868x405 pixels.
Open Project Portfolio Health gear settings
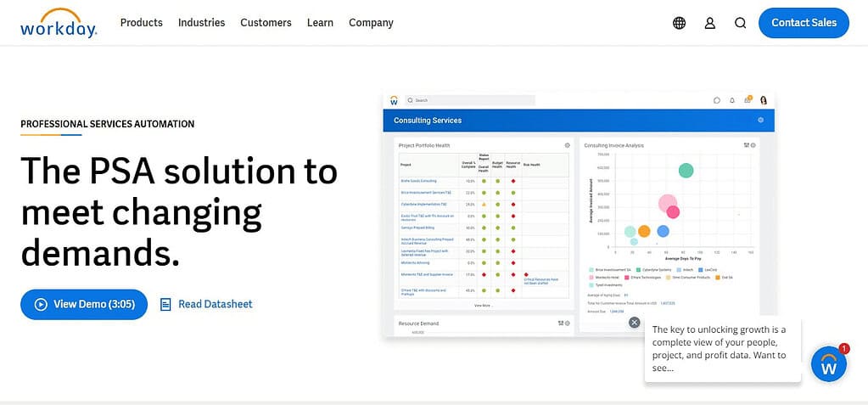[567, 145]
